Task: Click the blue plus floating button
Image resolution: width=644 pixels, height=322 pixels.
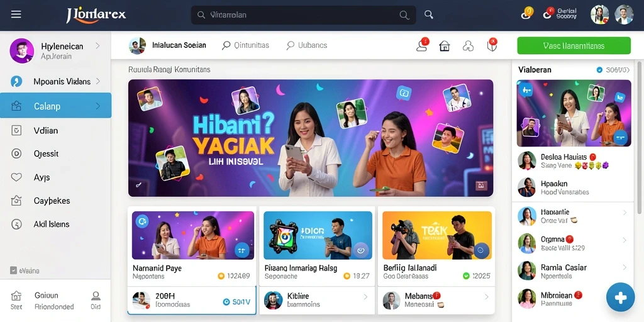Action: (621, 297)
